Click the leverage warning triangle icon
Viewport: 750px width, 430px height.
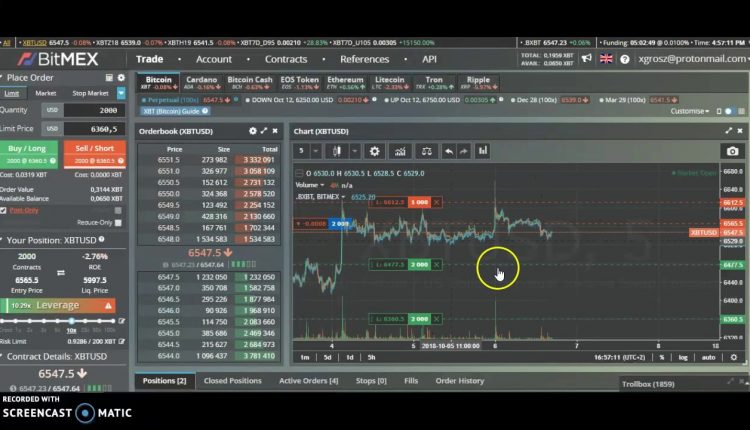109,306
